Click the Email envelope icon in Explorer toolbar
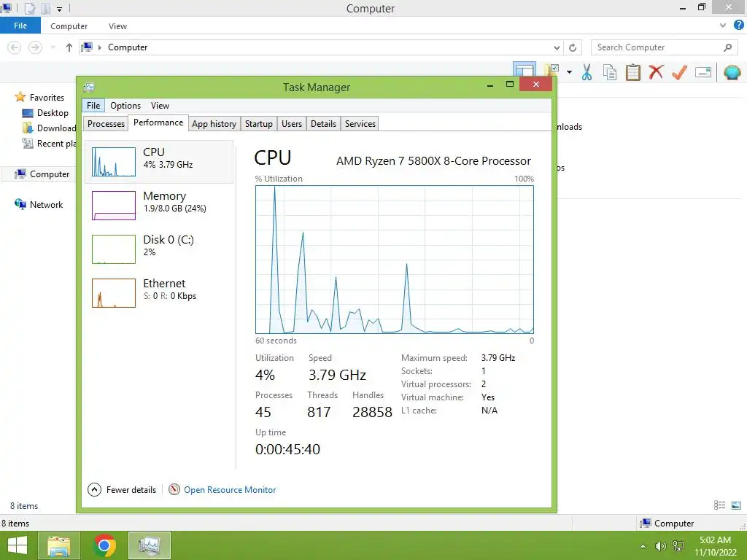Image resolution: width=747 pixels, height=560 pixels. coord(703,72)
